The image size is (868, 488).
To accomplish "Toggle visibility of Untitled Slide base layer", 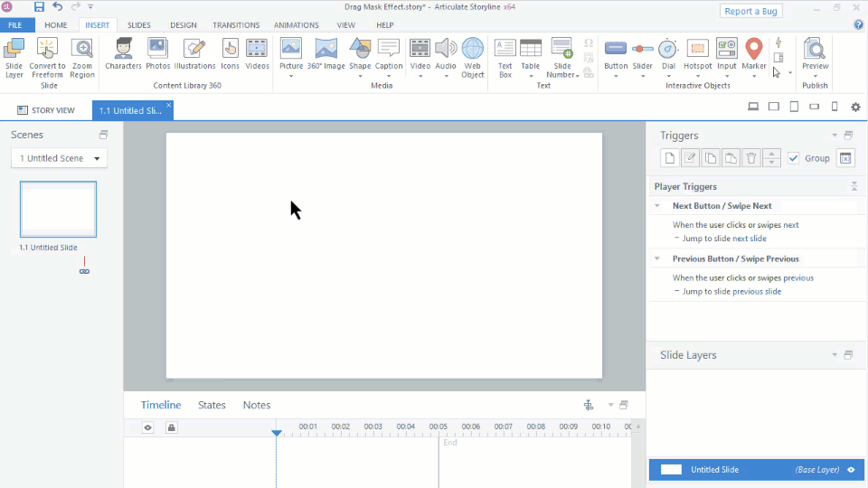I will tap(851, 470).
